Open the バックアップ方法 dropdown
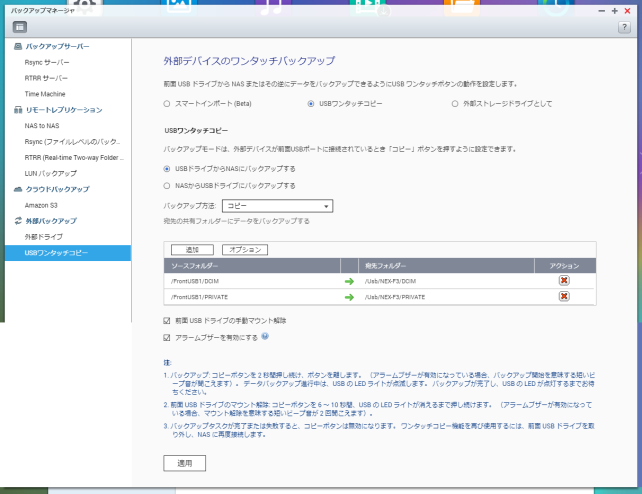Viewport: 642px width, 494px height. pos(278,206)
